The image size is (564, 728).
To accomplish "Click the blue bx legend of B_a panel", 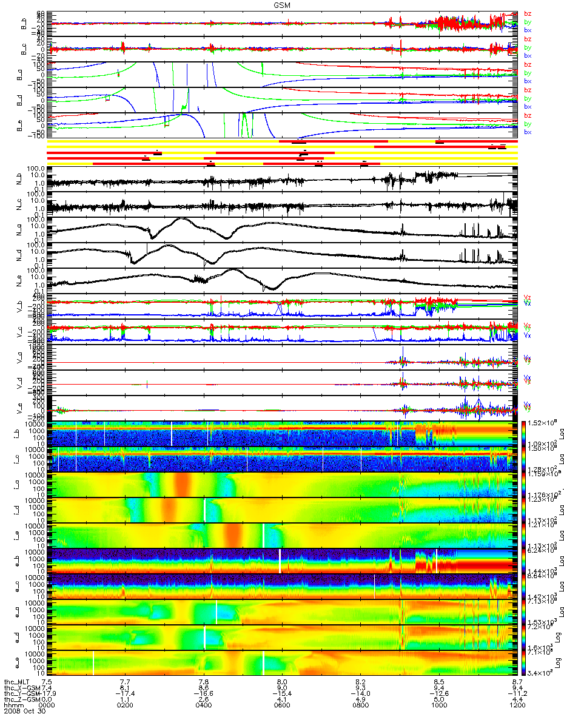I will pyautogui.click(x=528, y=81).
